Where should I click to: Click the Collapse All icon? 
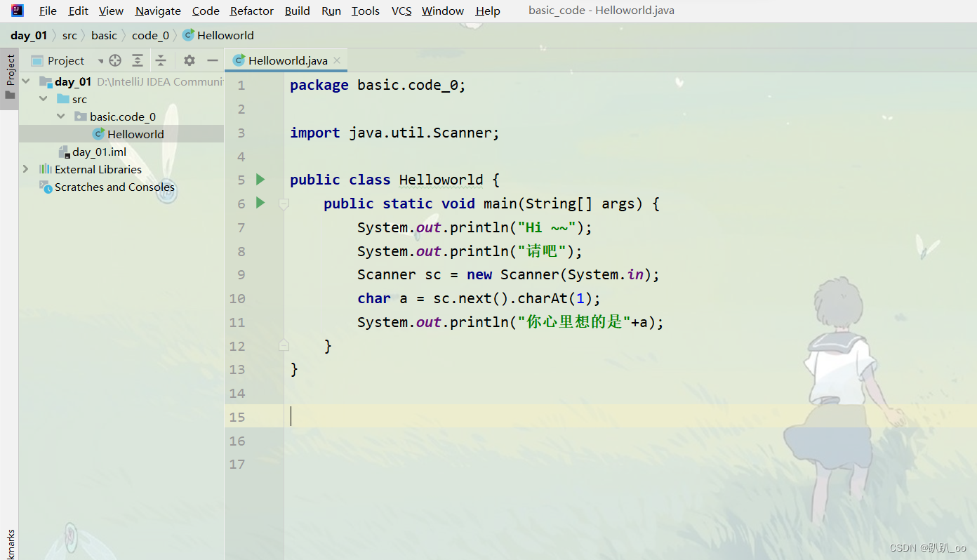161,60
